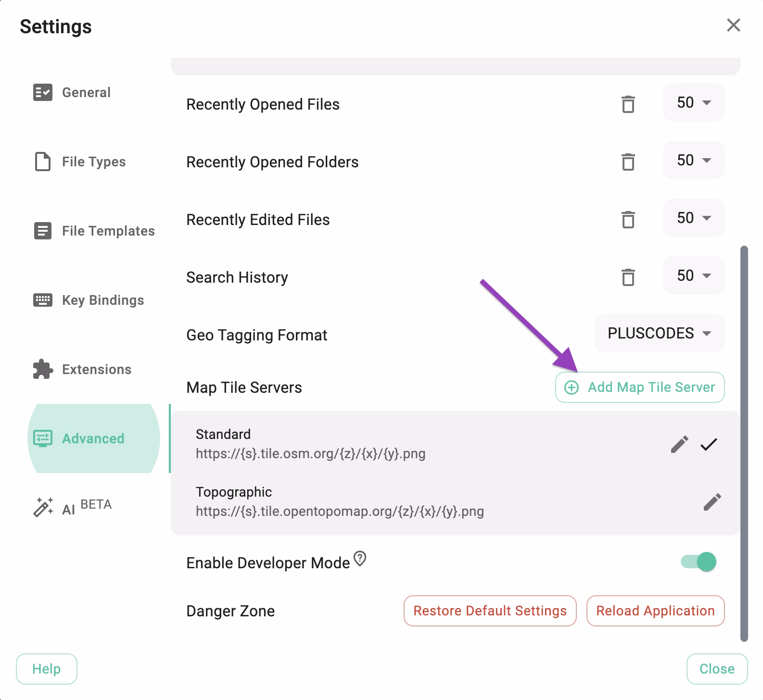
Task: Click the Extensions puzzle piece icon
Action: pyautogui.click(x=43, y=369)
